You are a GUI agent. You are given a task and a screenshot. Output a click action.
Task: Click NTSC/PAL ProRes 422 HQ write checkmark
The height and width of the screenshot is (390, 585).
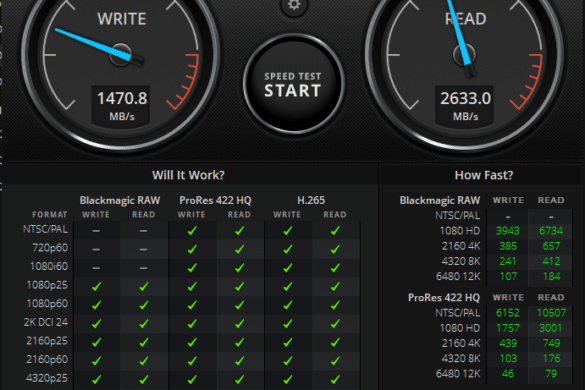coord(192,231)
